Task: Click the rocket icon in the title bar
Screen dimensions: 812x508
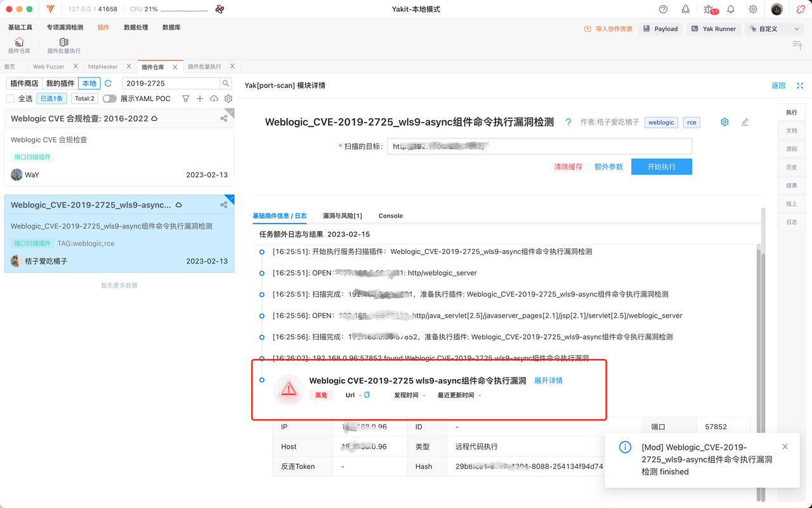Action: tap(686, 10)
